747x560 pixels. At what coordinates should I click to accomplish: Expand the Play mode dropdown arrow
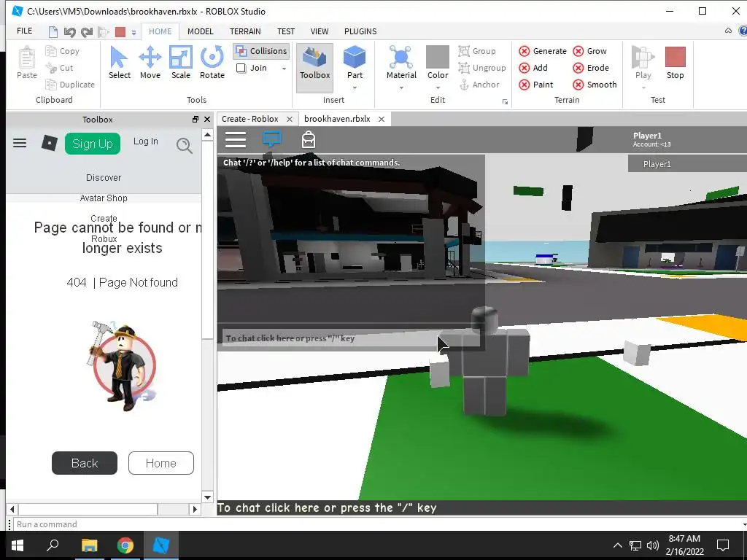point(643,87)
